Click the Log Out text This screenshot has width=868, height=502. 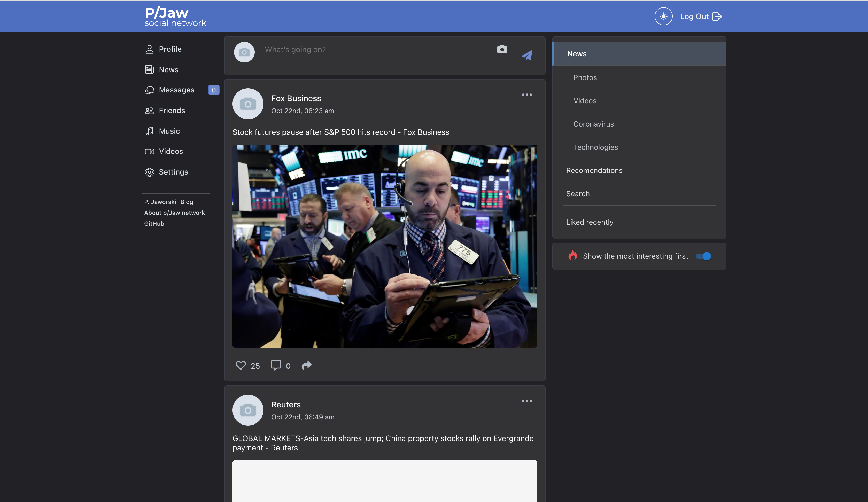coord(694,17)
